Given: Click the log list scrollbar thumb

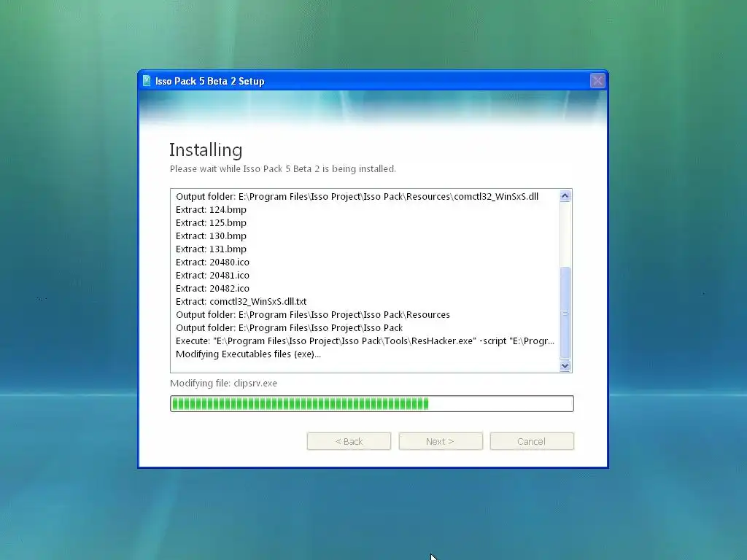Looking at the screenshot, I should click(x=565, y=312).
